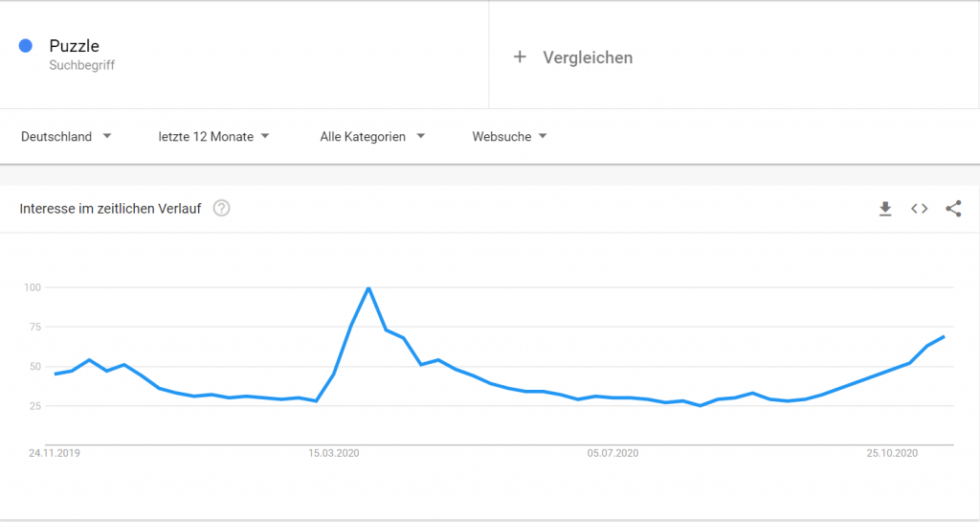The height and width of the screenshot is (522, 980).
Task: Click the Interesse im zeitlichen Verlauf heading
Action: 110,209
